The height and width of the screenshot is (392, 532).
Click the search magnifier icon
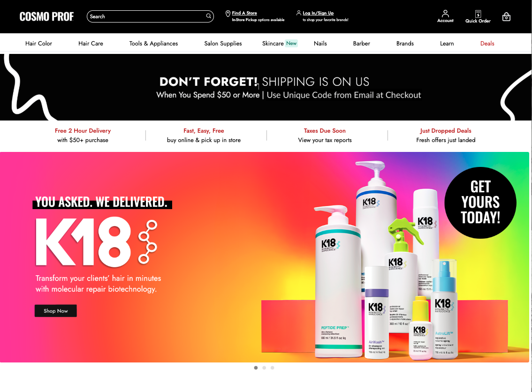point(208,16)
